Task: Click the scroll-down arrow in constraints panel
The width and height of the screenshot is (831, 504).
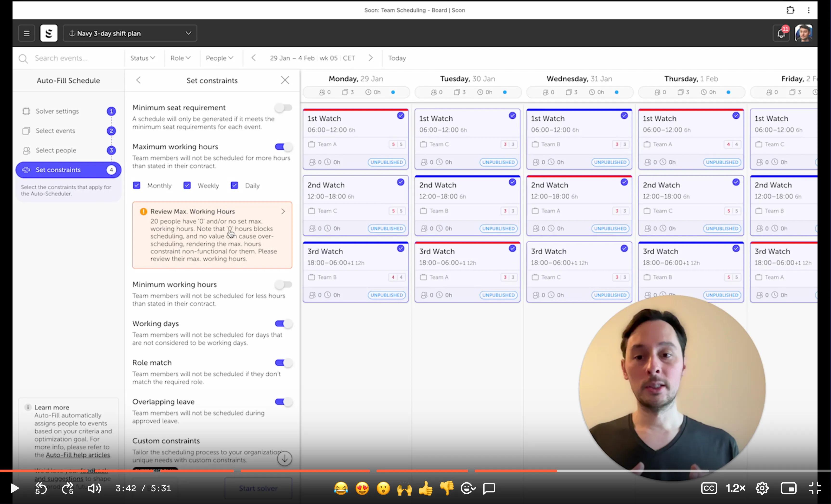Action: point(285,459)
